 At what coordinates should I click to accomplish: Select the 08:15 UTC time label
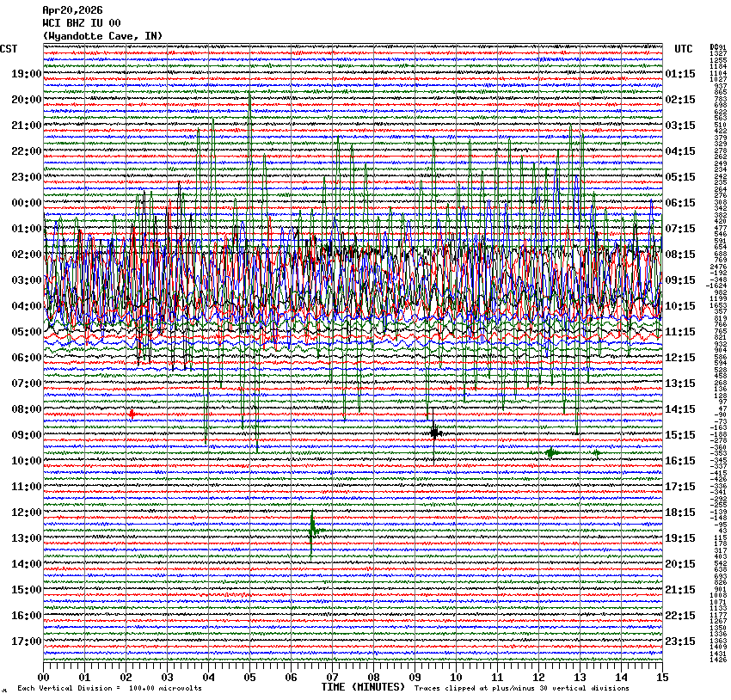coord(680,255)
